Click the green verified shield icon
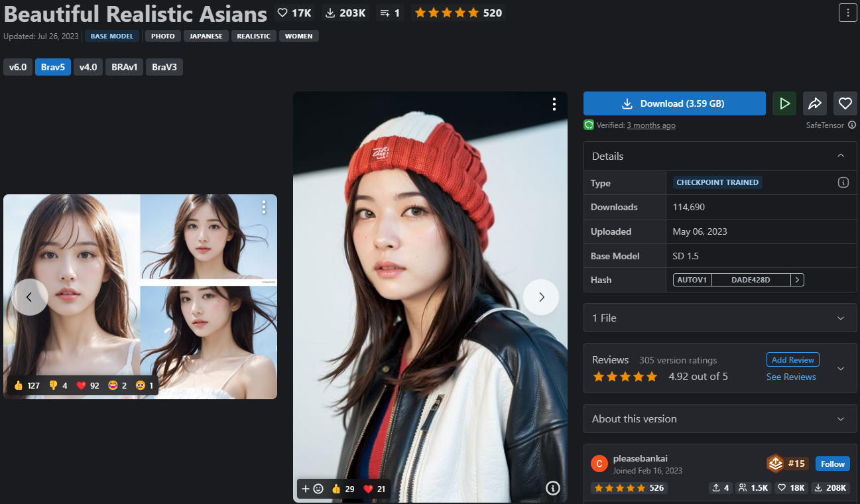Image resolution: width=860 pixels, height=504 pixels. coord(588,125)
